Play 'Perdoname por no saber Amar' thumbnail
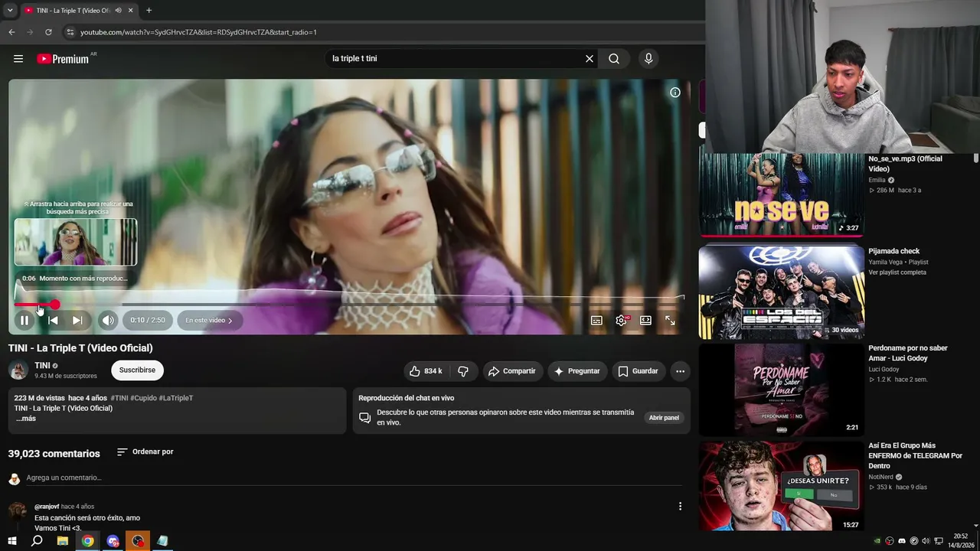Image resolution: width=980 pixels, height=551 pixels. (x=781, y=390)
